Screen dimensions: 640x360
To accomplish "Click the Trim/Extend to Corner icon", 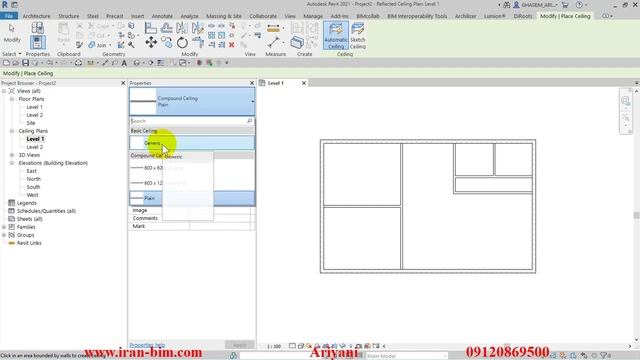I will tap(198, 42).
